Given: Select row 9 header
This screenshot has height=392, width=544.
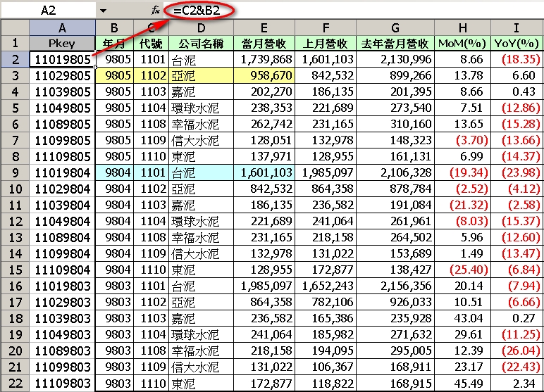Looking at the screenshot, I should click(x=15, y=172).
